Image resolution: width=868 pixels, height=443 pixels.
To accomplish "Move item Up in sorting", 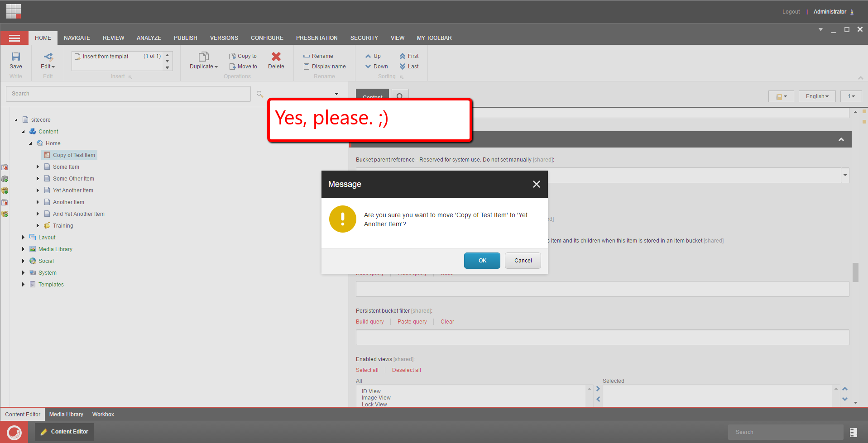I will (373, 56).
